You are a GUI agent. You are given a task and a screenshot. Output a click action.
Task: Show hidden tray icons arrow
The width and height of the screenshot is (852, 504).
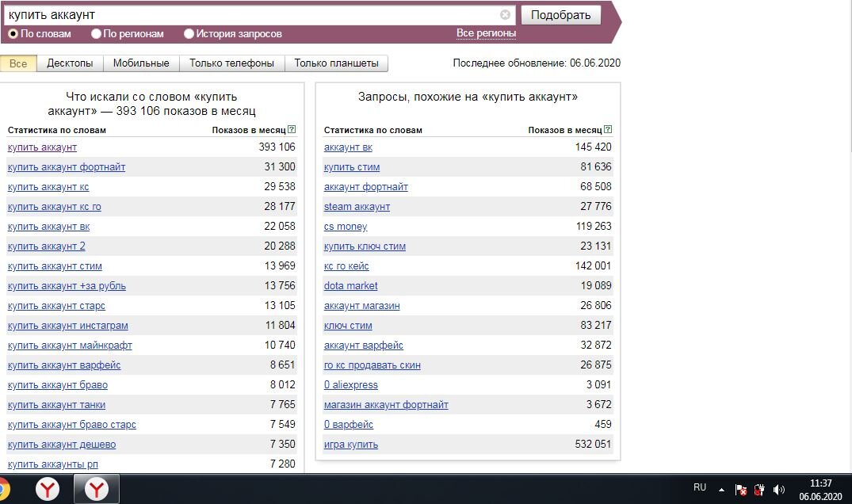[721, 489]
